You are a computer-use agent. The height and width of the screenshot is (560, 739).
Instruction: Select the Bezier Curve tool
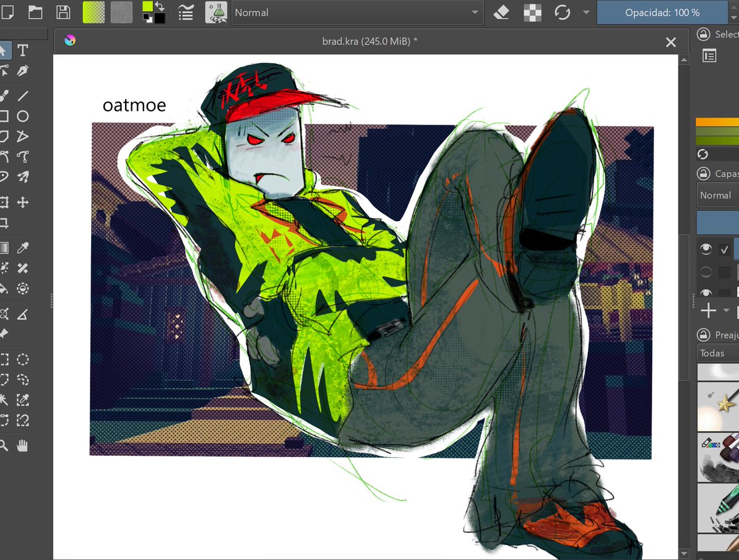click(x=3, y=156)
